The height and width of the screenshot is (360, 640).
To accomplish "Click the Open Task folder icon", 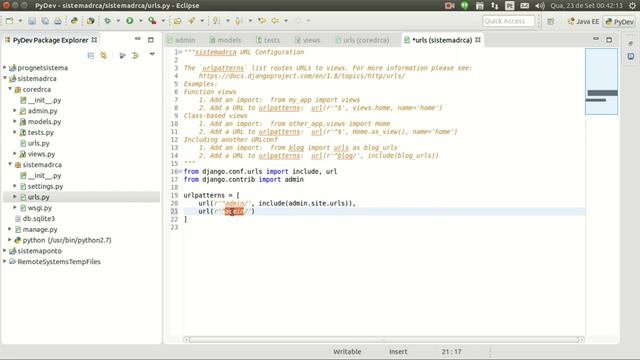I will click(178, 21).
